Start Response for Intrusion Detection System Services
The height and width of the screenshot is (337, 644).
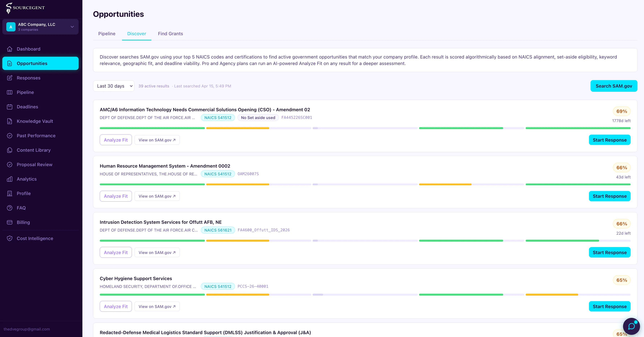click(609, 252)
